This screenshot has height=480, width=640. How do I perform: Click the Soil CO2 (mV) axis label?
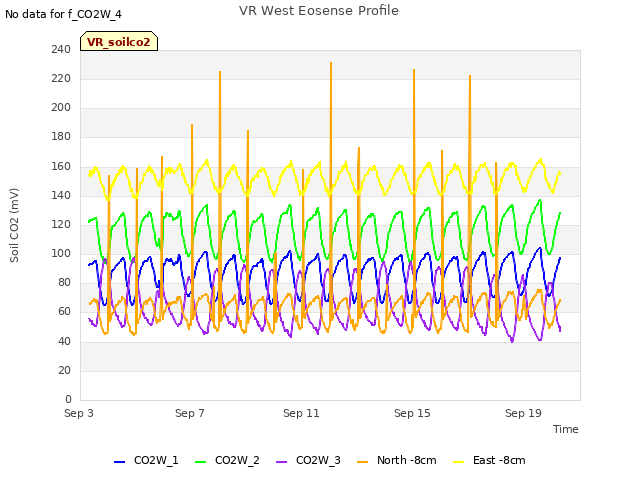14,225
